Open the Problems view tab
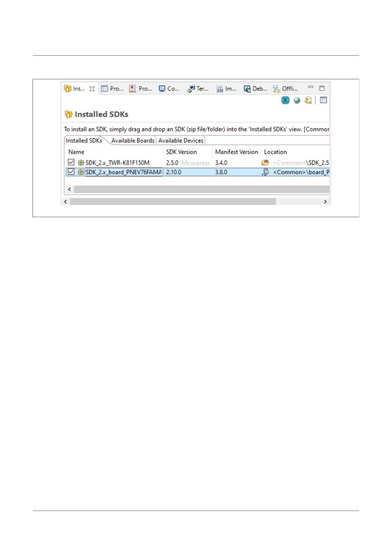This screenshot has height=554, width=392. coord(141,89)
